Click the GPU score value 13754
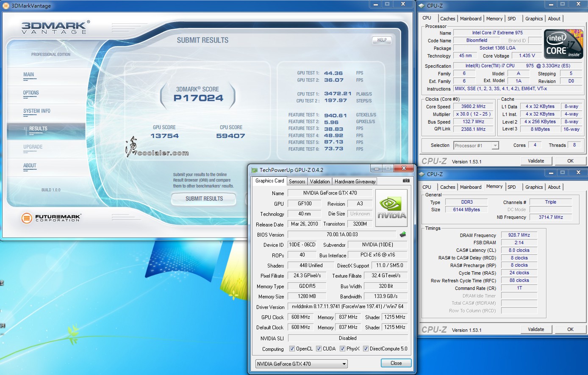Viewport: 588px width, 375px height. tap(164, 136)
